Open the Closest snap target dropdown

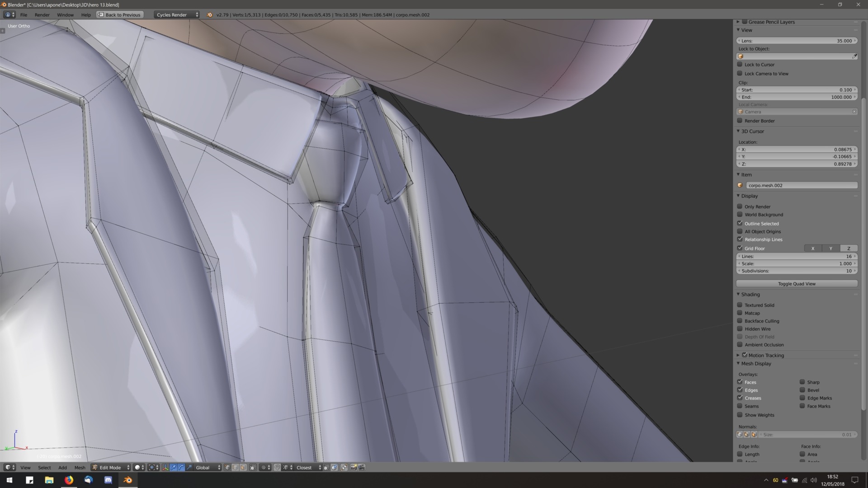(308, 467)
